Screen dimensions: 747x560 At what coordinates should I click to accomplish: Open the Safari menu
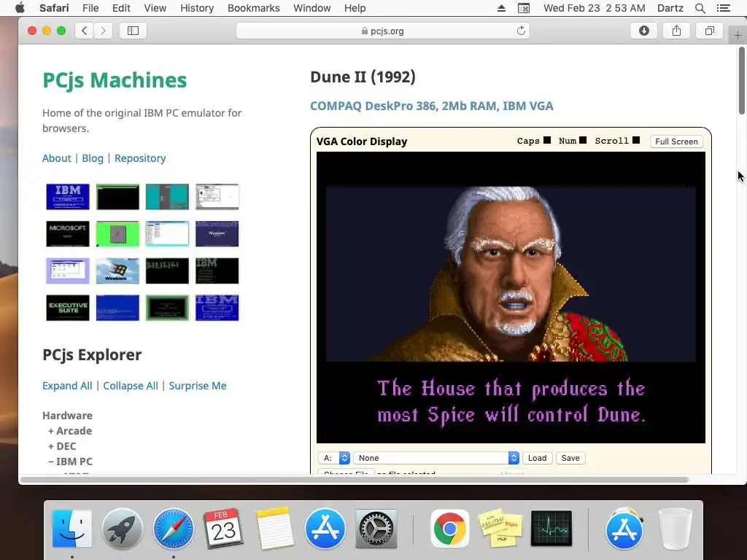tap(54, 8)
